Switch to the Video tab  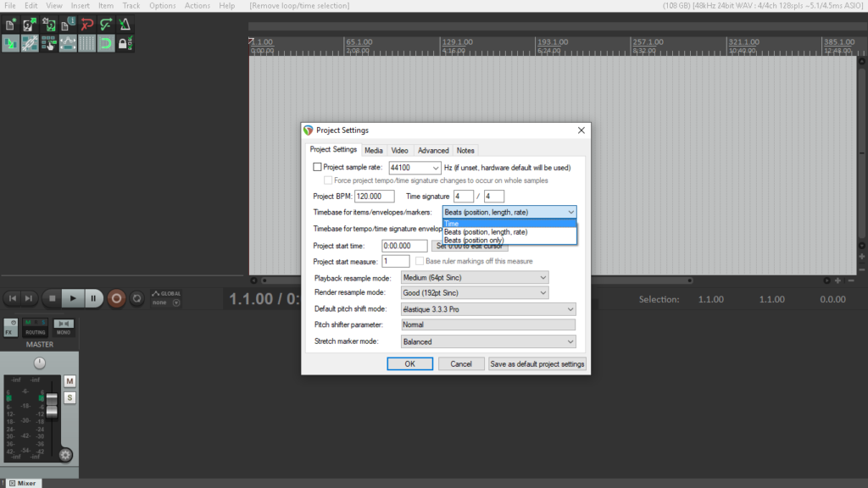[400, 151]
